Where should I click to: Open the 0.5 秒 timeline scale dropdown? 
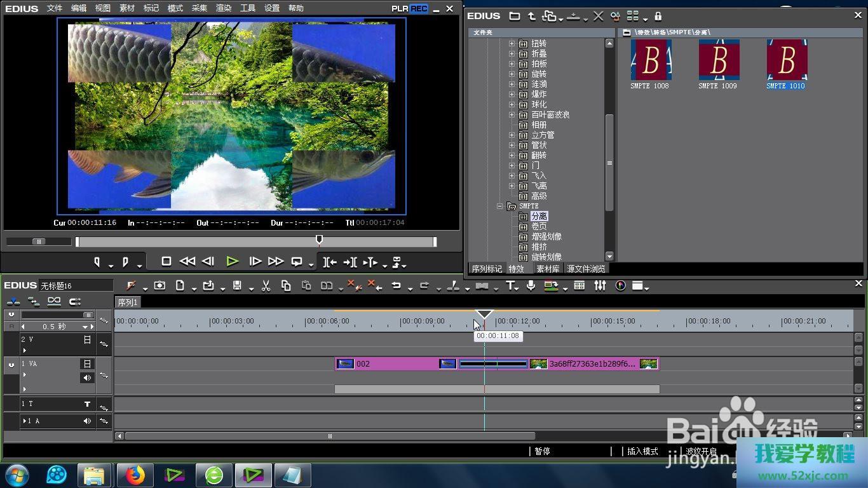click(x=85, y=327)
